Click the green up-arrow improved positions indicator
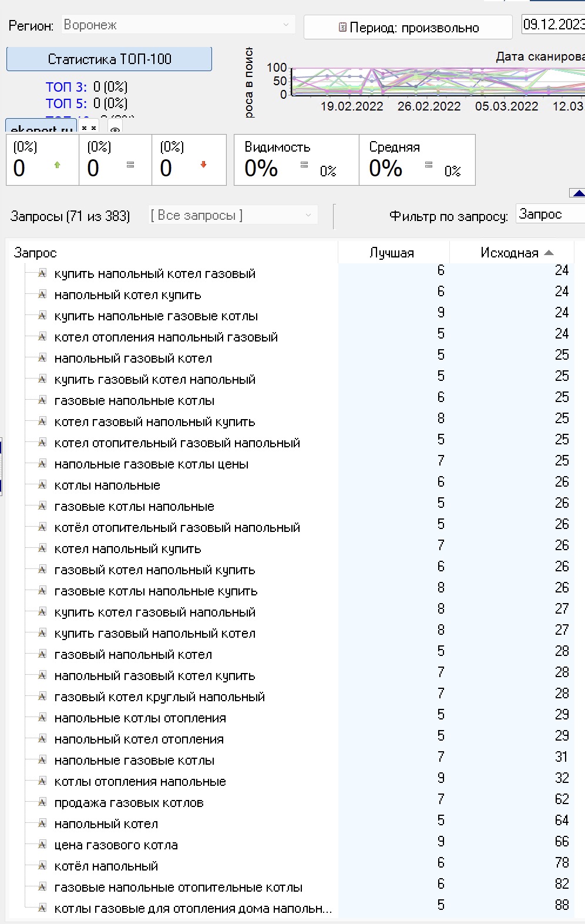The width and height of the screenshot is (585, 924). click(57, 165)
